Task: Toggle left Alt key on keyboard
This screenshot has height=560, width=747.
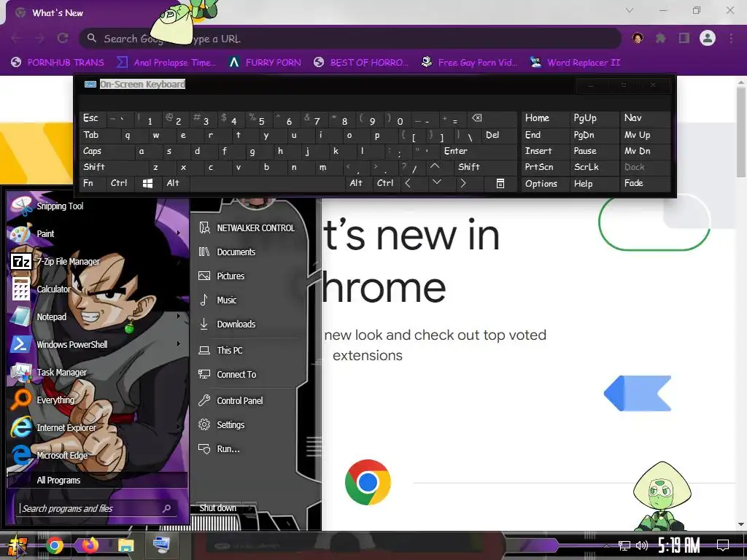Action: (175, 183)
